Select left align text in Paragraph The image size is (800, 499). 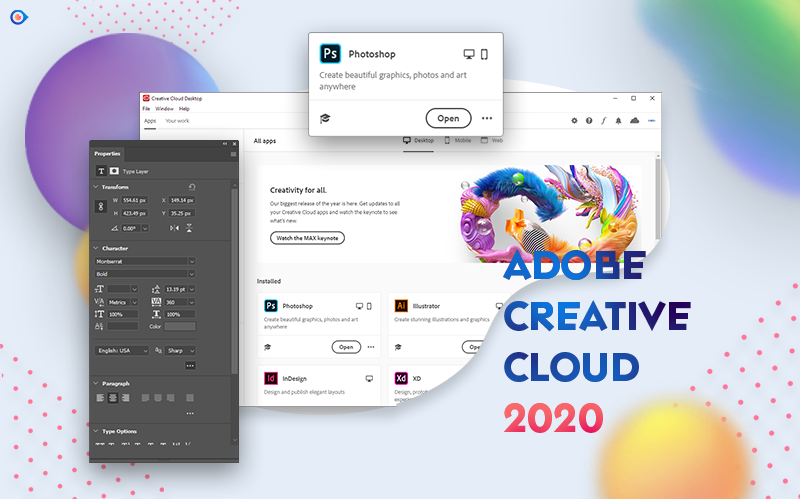point(101,397)
